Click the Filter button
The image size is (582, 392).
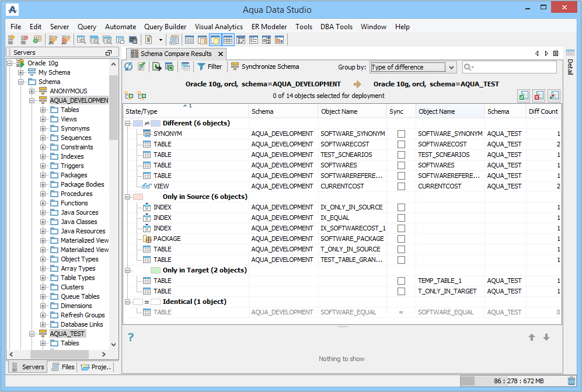pos(210,66)
